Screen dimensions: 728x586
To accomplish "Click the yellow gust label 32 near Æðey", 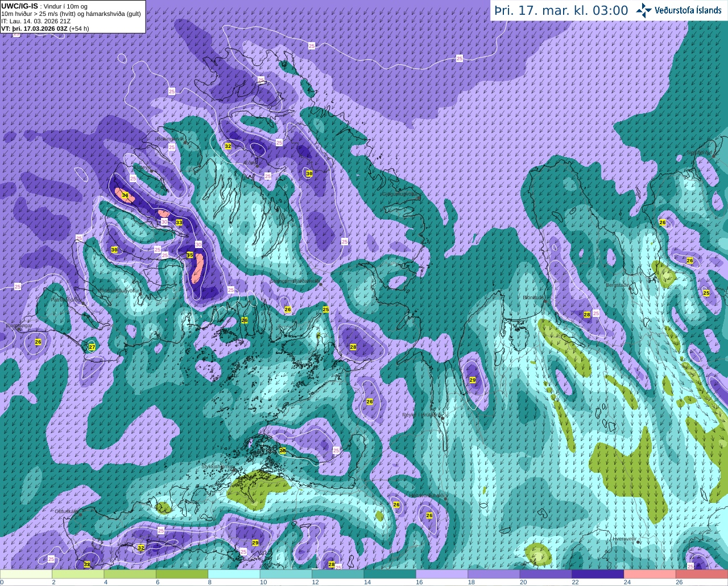I will pos(228,146).
